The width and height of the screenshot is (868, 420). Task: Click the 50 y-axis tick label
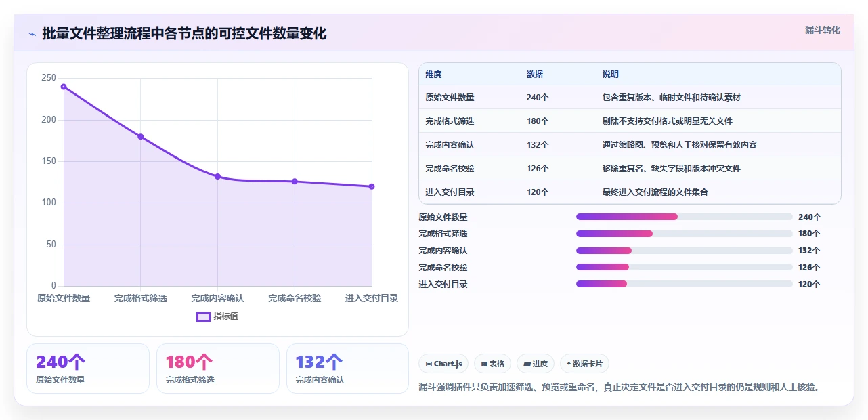51,245
